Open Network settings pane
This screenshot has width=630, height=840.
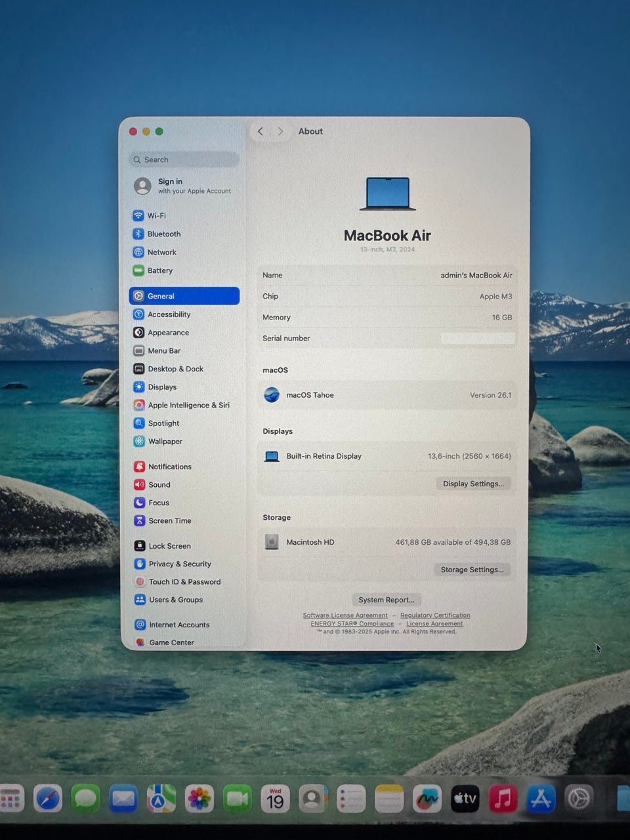click(x=184, y=252)
